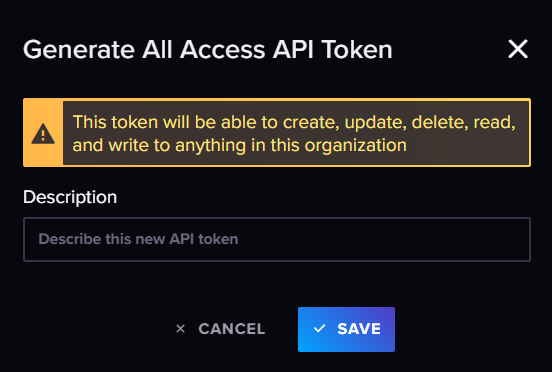This screenshot has width=552, height=372.
Task: Click the SAVE text on the blue button
Action: pos(359,329)
